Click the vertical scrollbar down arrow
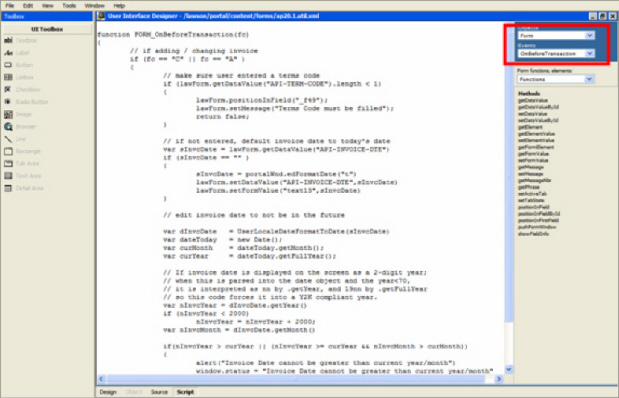This screenshot has width=619, height=398. pyautogui.click(x=509, y=369)
